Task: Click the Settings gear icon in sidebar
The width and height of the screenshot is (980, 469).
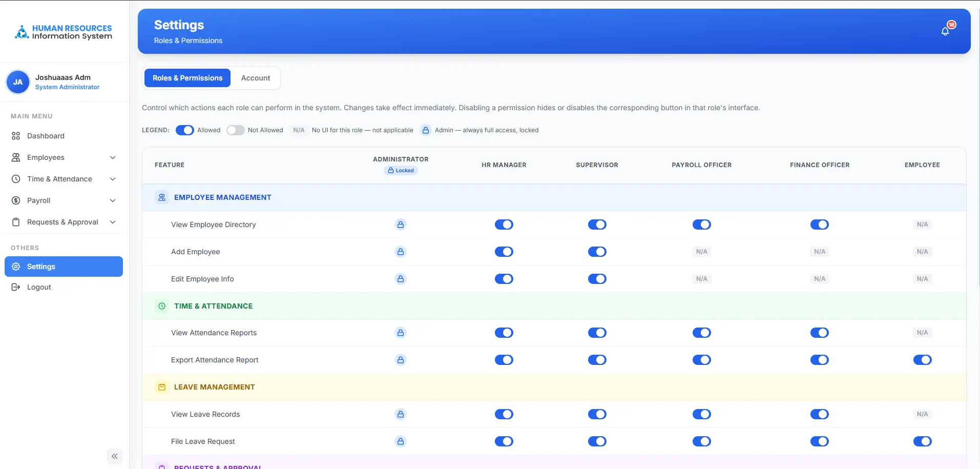Action: [16, 267]
